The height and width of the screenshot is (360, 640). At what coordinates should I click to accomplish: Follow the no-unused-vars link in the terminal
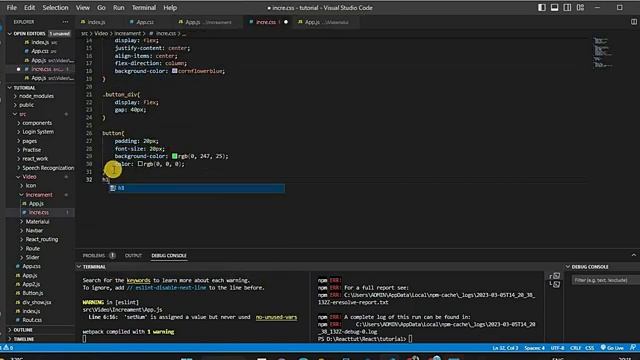(276, 317)
